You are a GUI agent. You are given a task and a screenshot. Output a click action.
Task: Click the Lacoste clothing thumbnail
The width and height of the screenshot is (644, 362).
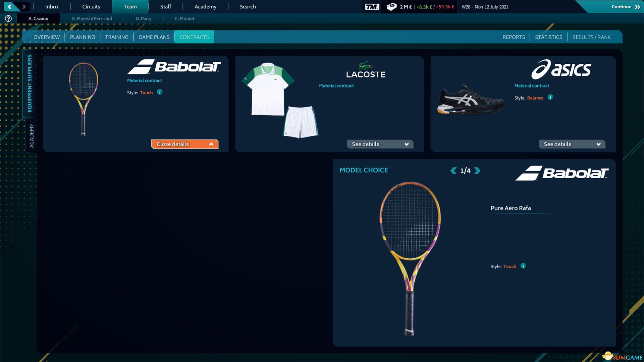(280, 100)
